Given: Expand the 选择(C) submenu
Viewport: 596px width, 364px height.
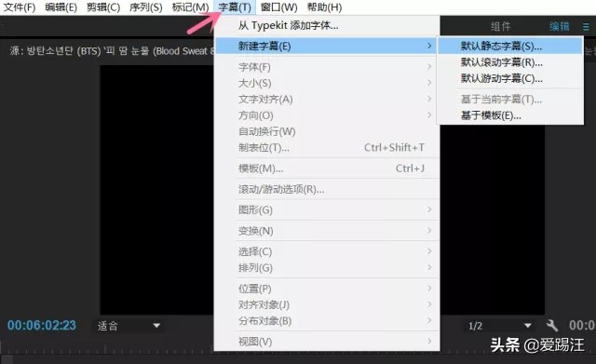Looking at the screenshot, I should 327,251.
